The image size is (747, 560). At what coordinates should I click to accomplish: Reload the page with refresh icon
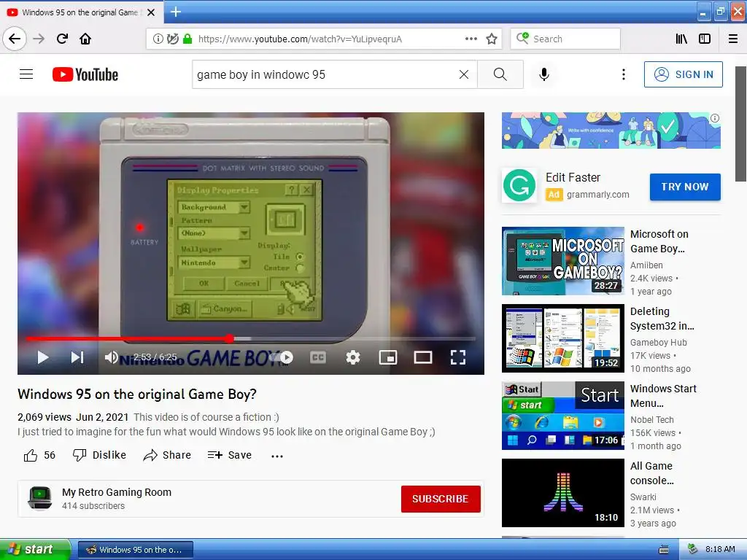pos(62,39)
